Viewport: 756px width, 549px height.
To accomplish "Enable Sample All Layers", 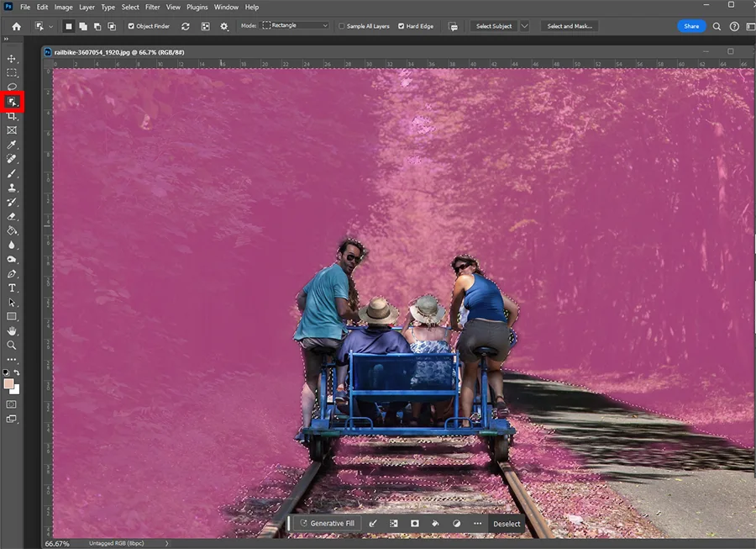I will point(341,26).
